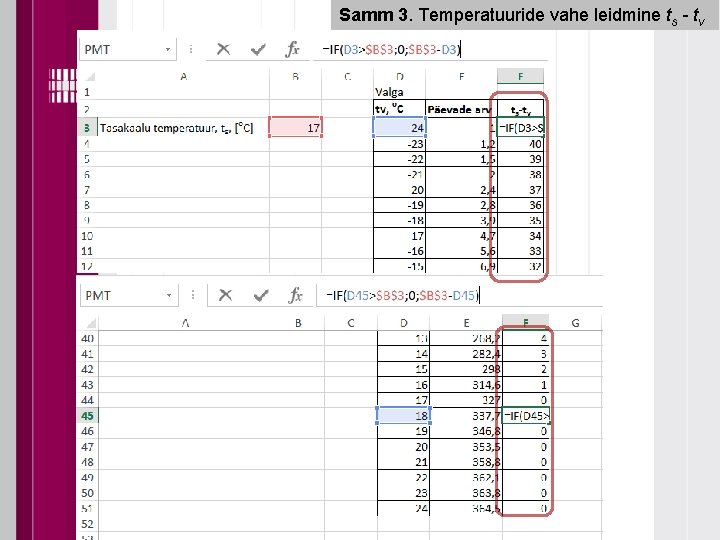Click the lower formula bar with IF(D45>$B$3 formula

point(459,295)
